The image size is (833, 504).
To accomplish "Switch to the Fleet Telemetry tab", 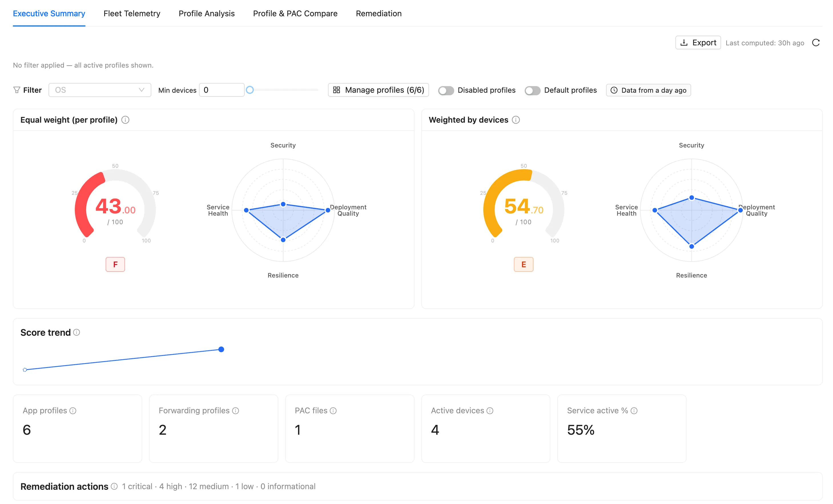I will click(x=132, y=13).
